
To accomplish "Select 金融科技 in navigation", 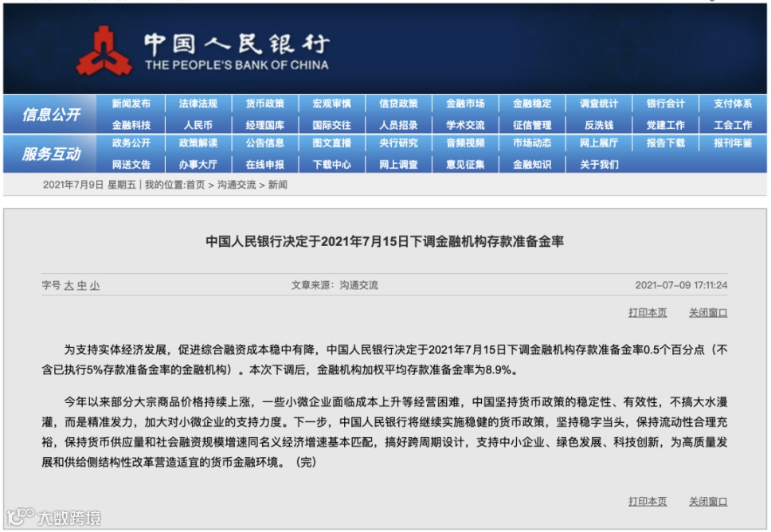I will click(131, 125).
